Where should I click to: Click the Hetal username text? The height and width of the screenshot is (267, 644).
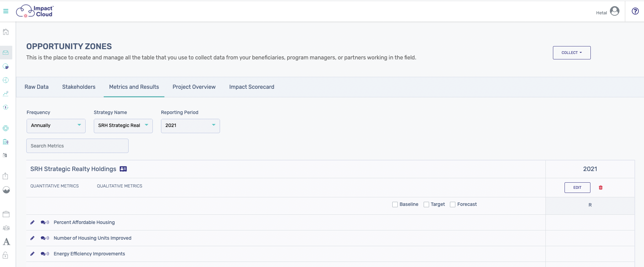(601, 13)
